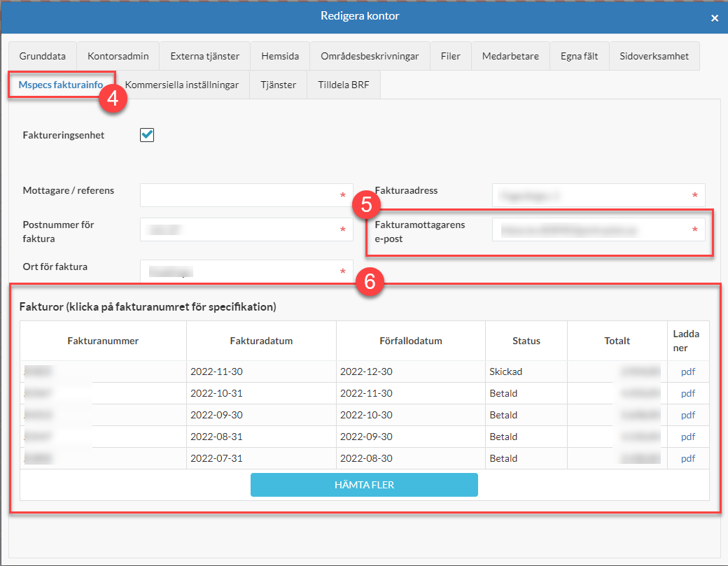Download pdf for invoice dated 2022-07-31
Viewport: 728px width, 566px height.
(687, 458)
